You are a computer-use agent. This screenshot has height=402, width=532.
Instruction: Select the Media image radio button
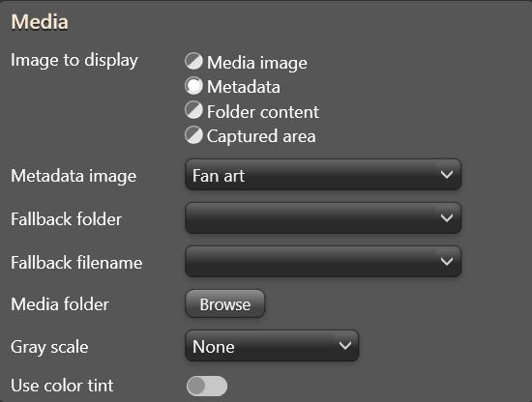[x=193, y=61]
